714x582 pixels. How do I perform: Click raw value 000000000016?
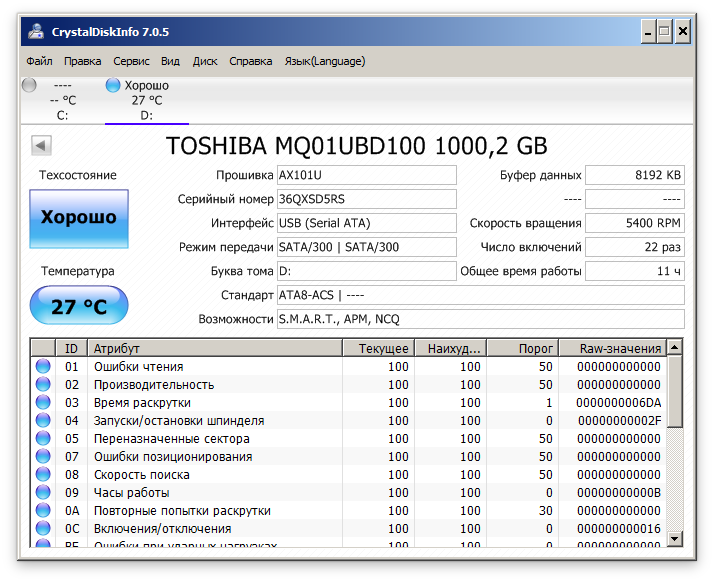pos(619,528)
